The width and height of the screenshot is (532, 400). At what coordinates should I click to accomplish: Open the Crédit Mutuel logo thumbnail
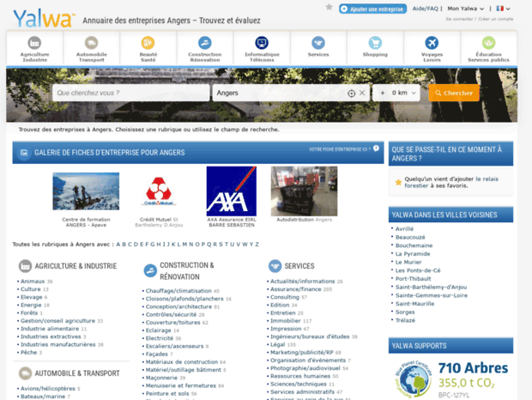point(159,191)
